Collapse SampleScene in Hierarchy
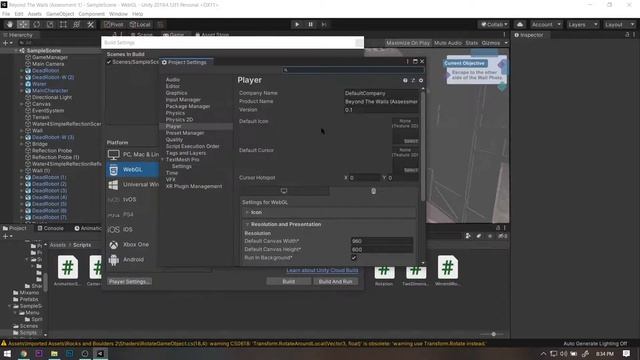This screenshot has width=640, height=360. coord(16,51)
